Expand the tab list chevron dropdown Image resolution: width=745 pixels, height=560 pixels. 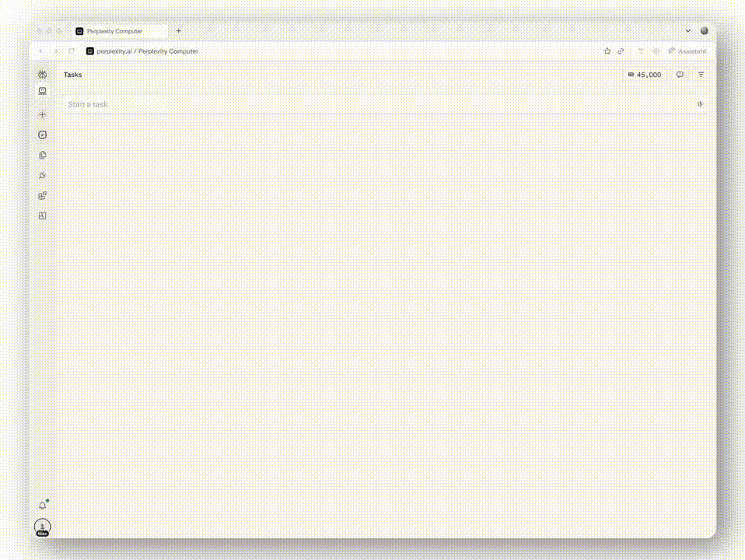(688, 31)
